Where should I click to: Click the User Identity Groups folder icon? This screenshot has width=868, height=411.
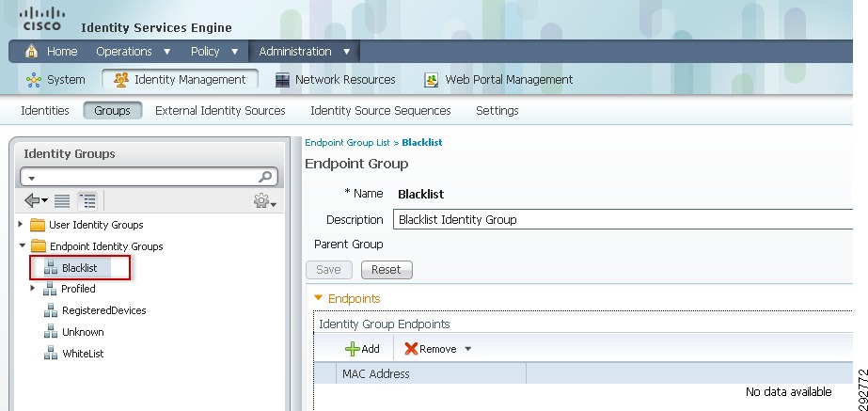tap(38, 225)
